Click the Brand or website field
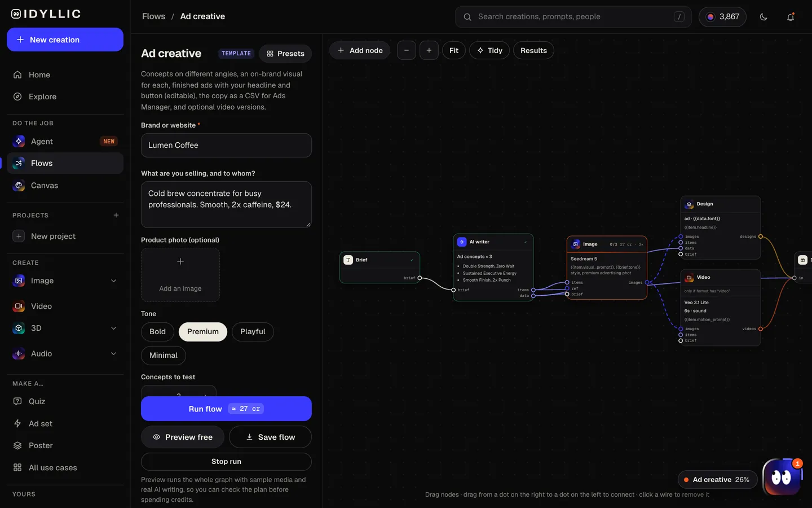Viewport: 812px width, 508px height. [x=226, y=146]
